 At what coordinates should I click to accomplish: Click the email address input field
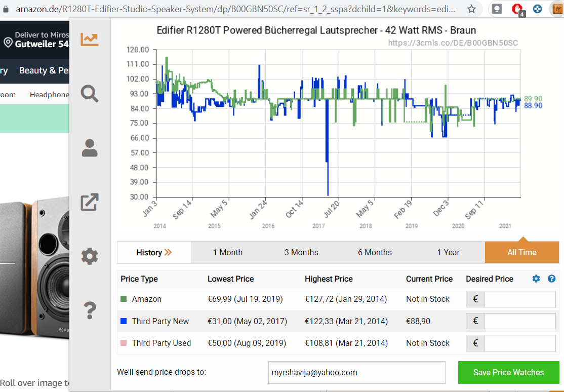click(356, 373)
